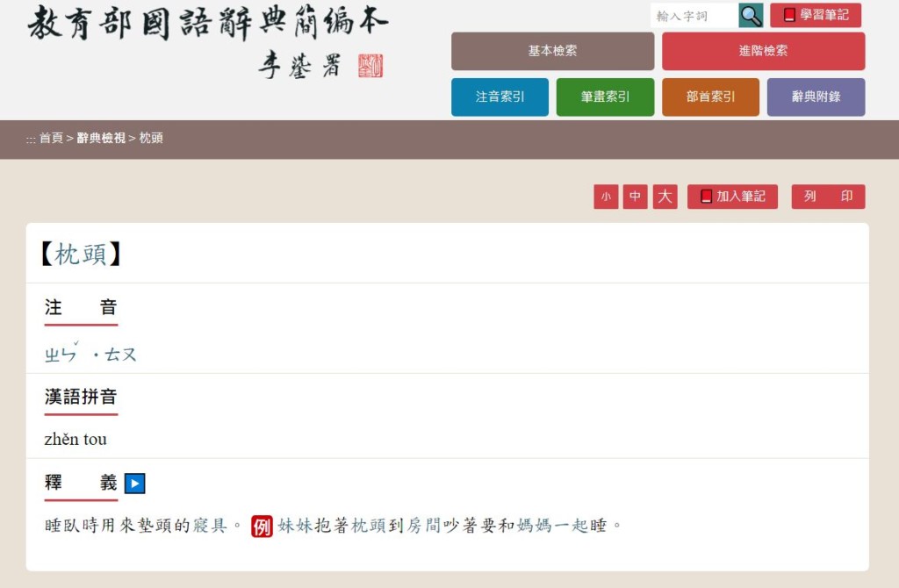
Task: Click the 漢語拼音 section heading
Action: pyautogui.click(x=81, y=397)
